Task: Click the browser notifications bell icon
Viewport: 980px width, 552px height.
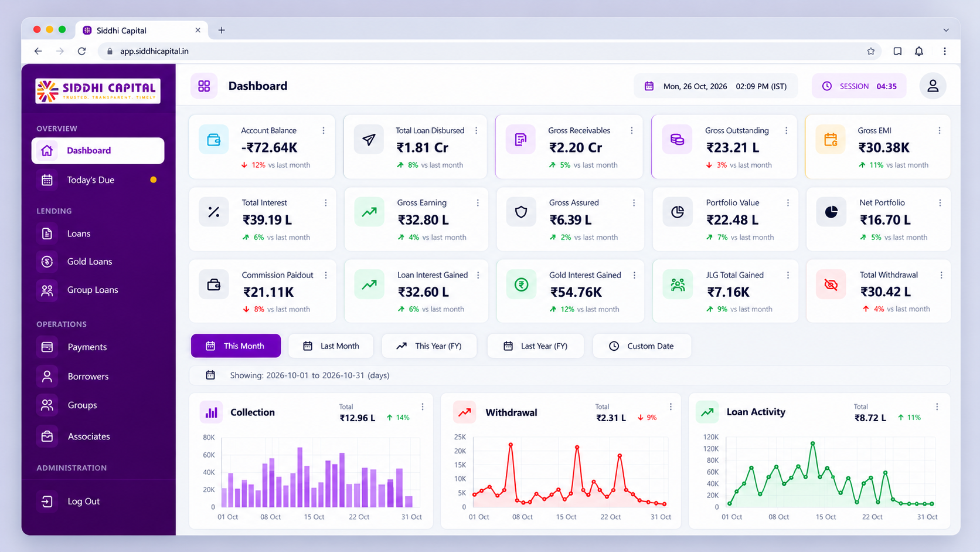Action: pyautogui.click(x=919, y=51)
